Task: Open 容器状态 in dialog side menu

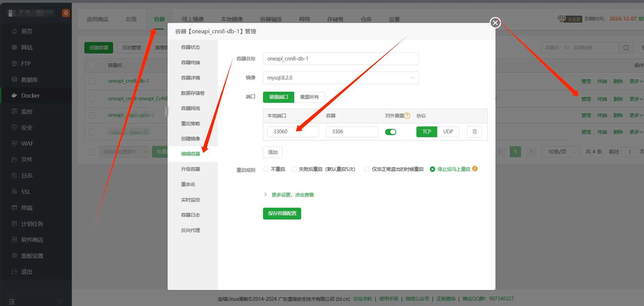Action: pos(190,47)
